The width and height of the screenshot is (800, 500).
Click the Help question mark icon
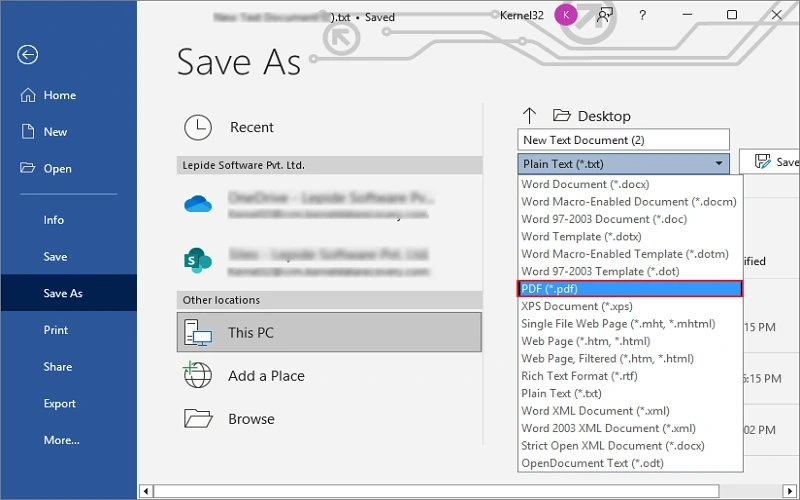click(642, 15)
